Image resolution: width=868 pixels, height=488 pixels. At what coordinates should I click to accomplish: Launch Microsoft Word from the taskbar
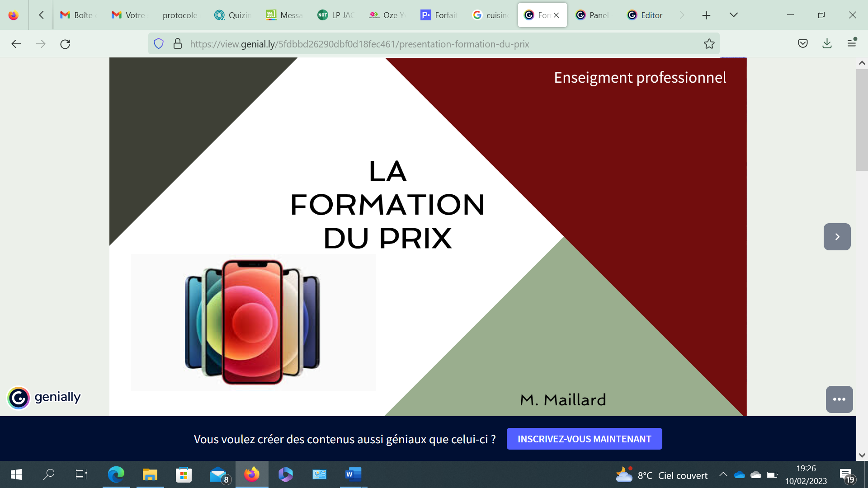click(352, 474)
